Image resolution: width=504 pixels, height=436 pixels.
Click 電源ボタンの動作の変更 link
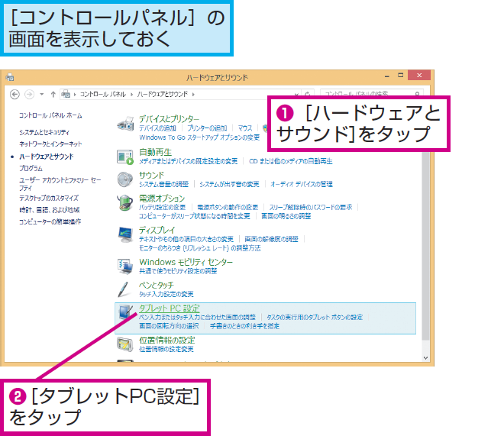pos(228,207)
